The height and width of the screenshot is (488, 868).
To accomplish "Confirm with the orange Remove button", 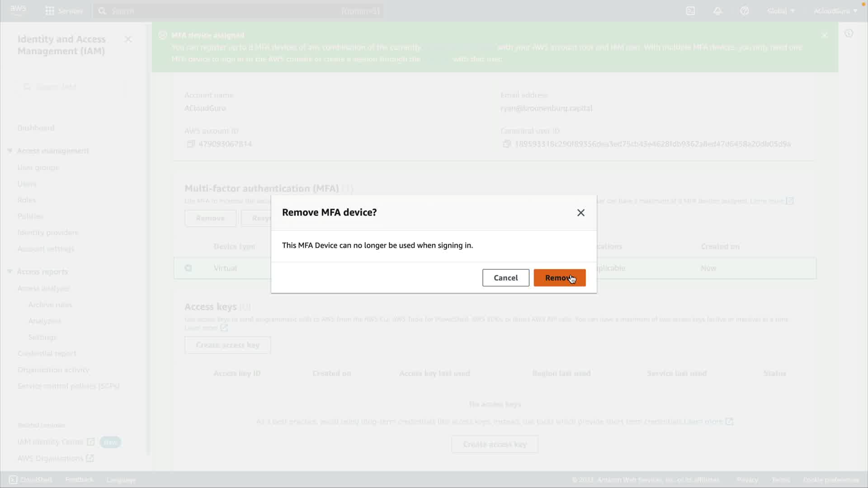I will click(x=559, y=278).
